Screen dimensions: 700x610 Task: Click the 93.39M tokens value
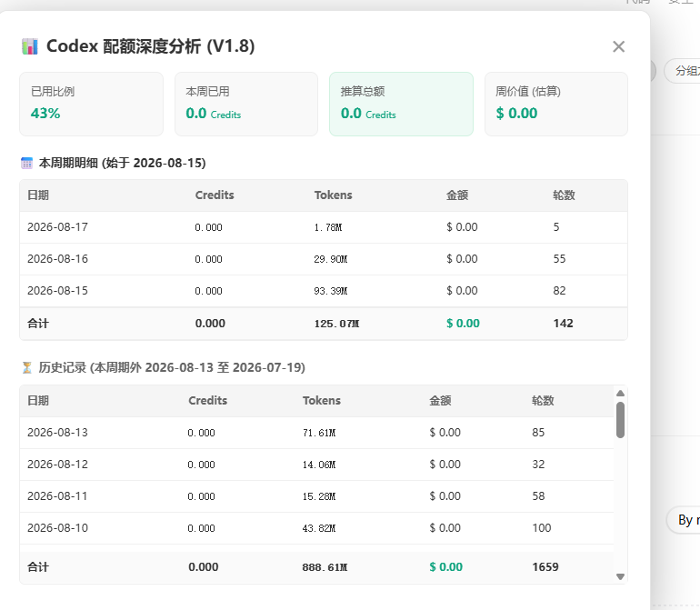coord(331,291)
